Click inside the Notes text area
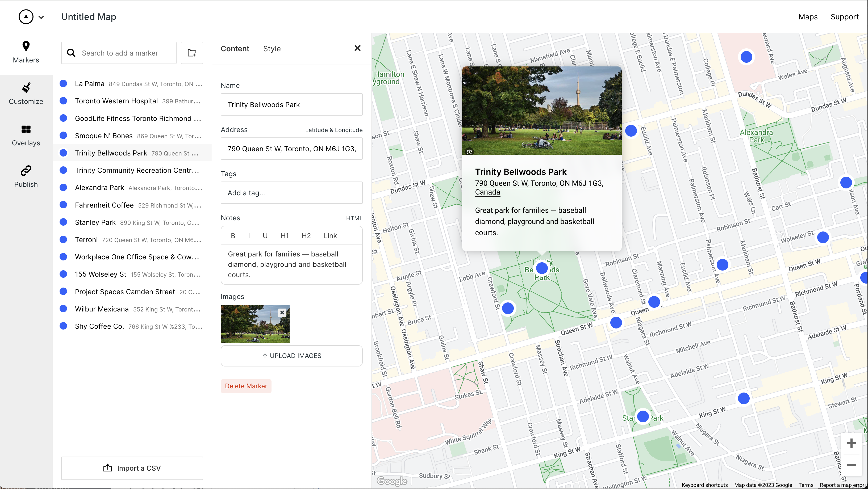This screenshot has height=489, width=868. [x=291, y=264]
